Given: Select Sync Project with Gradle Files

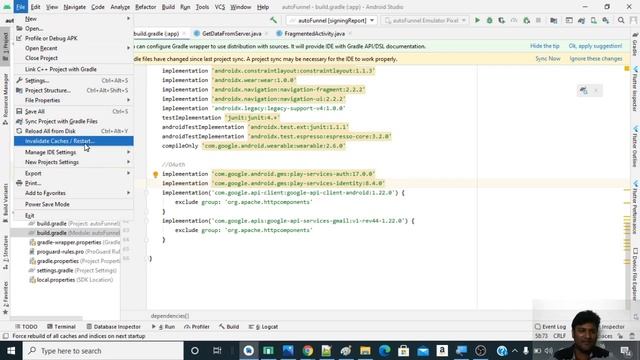Looking at the screenshot, I should tap(73, 121).
